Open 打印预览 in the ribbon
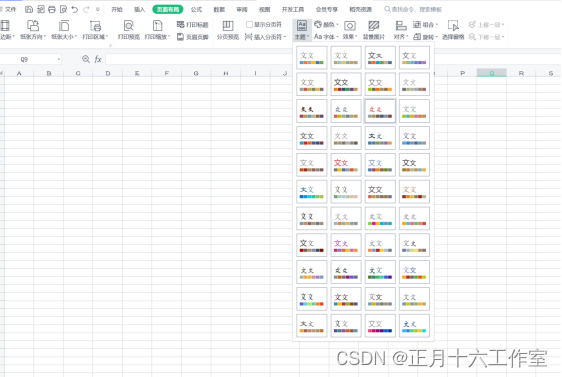562x377 pixels. tap(129, 30)
